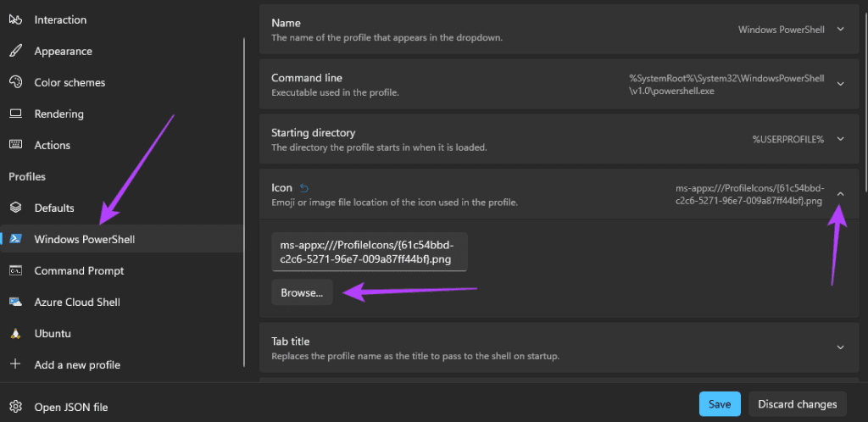Reset the Icon setting with undo arrow
This screenshot has height=422, width=868.
305,188
